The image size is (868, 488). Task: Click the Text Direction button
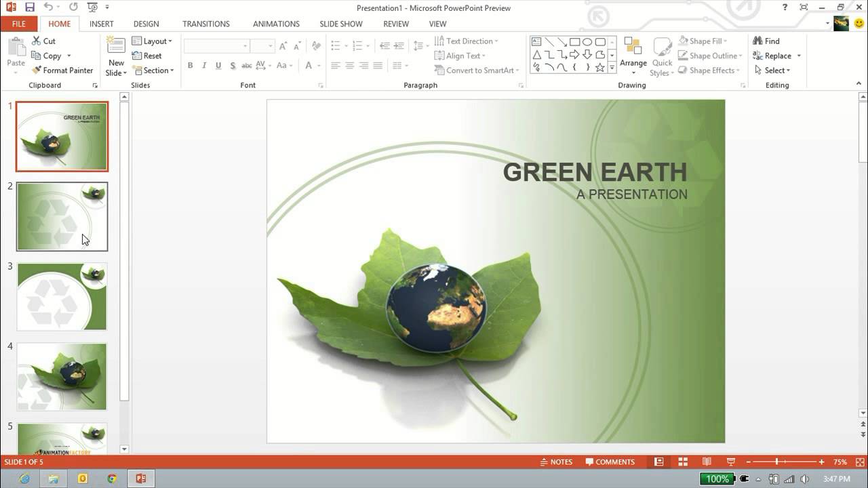466,41
